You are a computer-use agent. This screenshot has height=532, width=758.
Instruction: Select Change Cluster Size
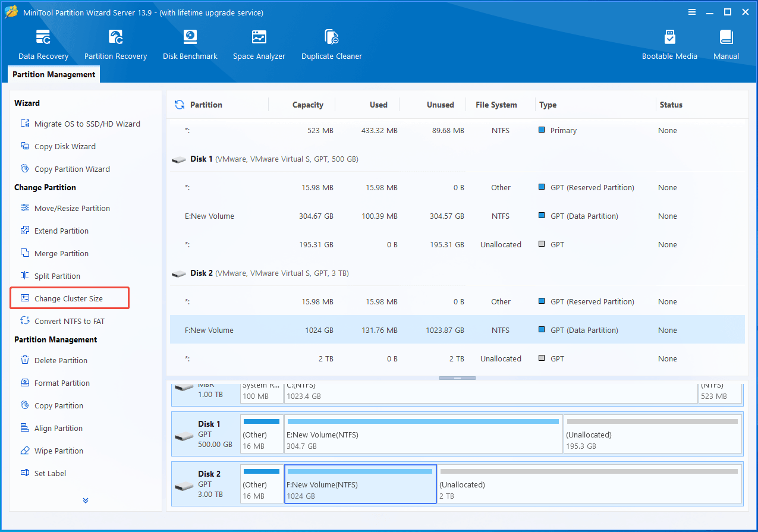pyautogui.click(x=70, y=298)
